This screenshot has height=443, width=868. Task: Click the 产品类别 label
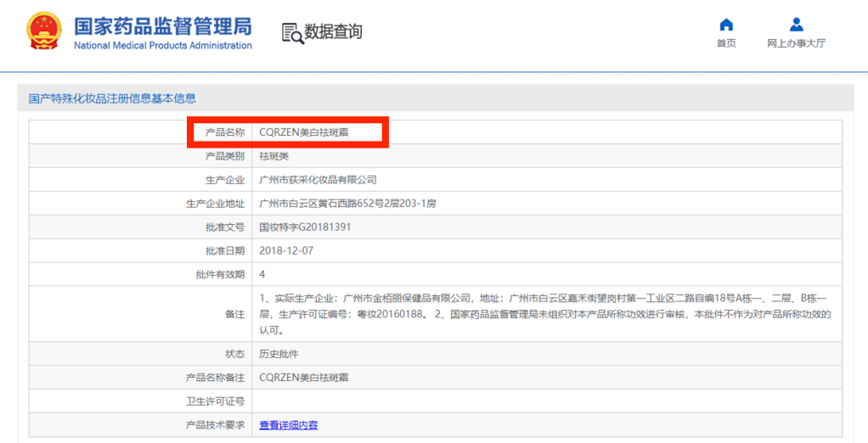click(225, 156)
